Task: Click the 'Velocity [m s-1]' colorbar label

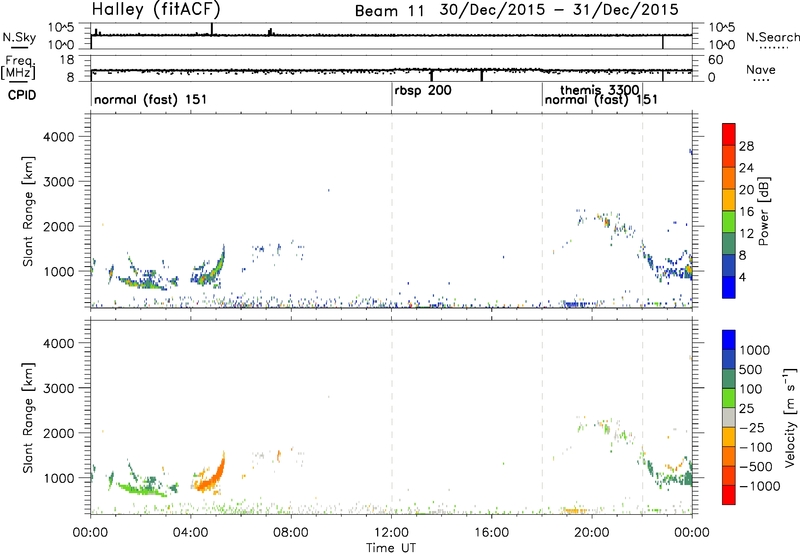Action: click(790, 417)
